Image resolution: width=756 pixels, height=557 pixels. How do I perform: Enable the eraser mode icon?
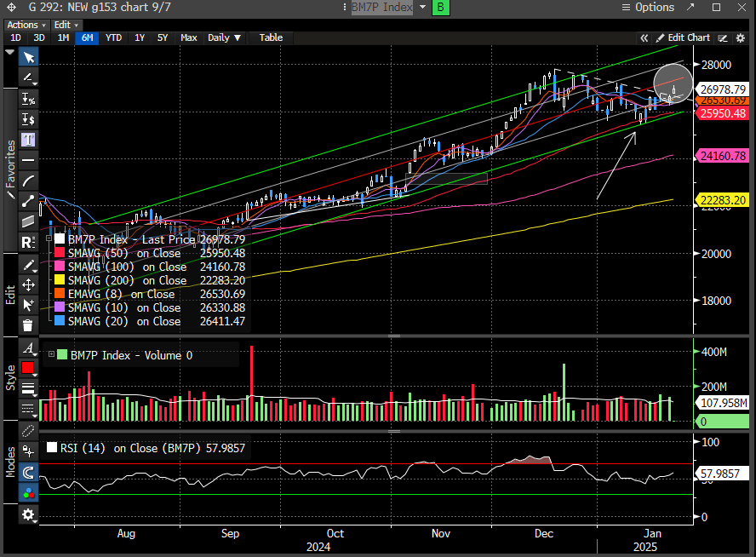28,431
